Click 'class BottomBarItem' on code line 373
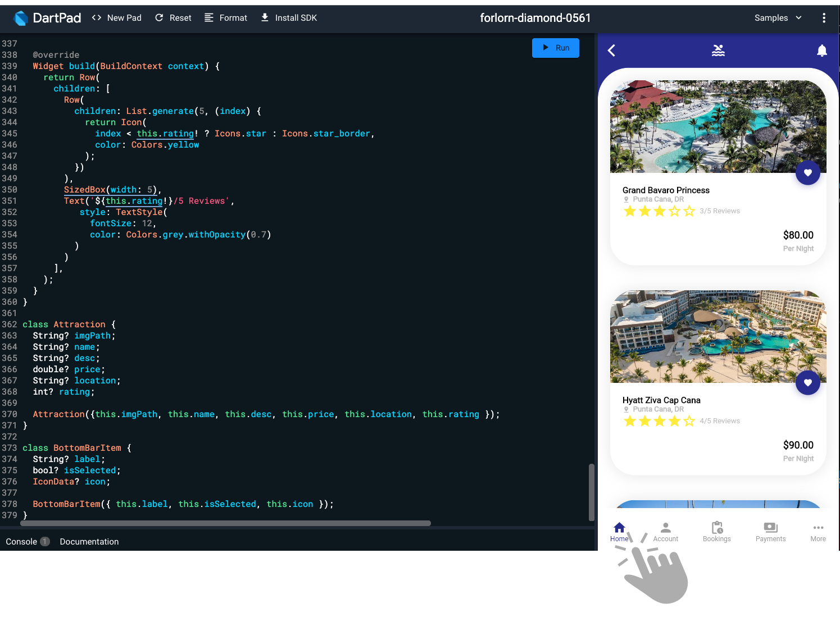 tap(71, 448)
